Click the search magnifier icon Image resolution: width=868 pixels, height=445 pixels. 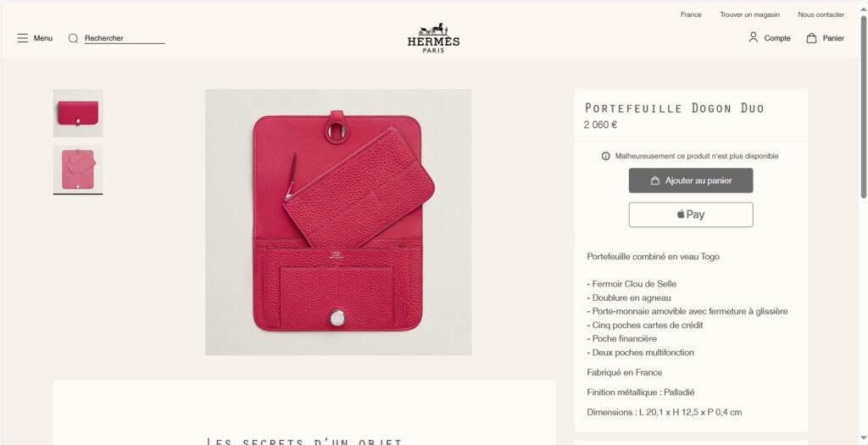coord(73,38)
